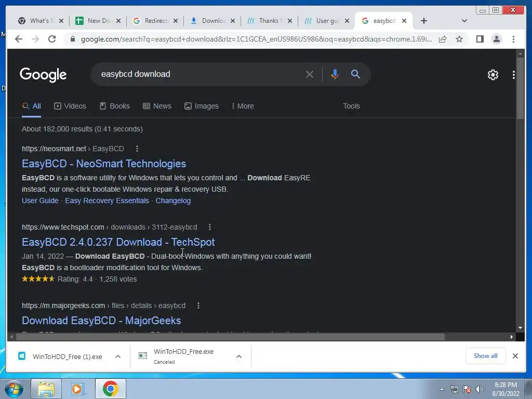Open Windows Explorer from taskbar

[46, 389]
